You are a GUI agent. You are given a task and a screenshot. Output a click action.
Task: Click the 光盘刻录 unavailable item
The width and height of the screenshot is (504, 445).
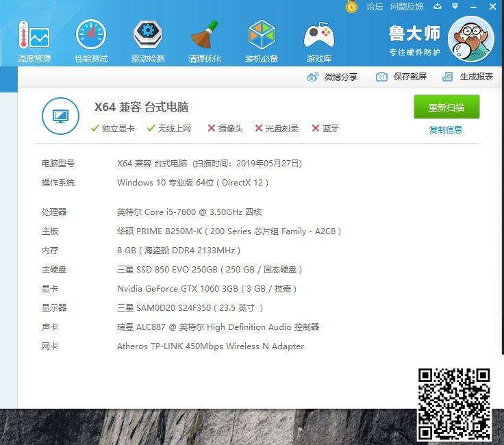(x=277, y=129)
